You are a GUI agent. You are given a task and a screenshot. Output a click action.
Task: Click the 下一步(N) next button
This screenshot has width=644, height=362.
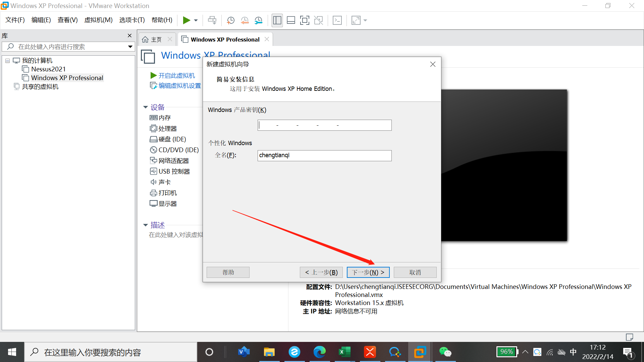(368, 272)
